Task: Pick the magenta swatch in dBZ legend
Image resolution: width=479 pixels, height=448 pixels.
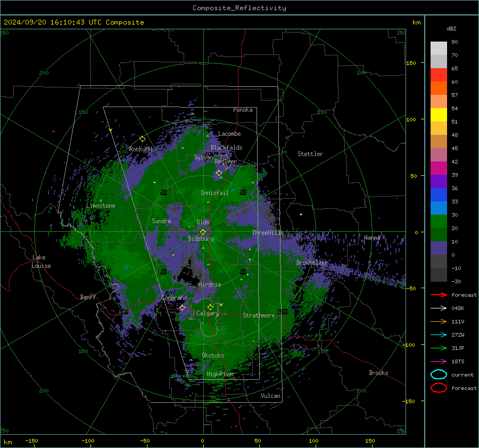Action: (x=439, y=168)
